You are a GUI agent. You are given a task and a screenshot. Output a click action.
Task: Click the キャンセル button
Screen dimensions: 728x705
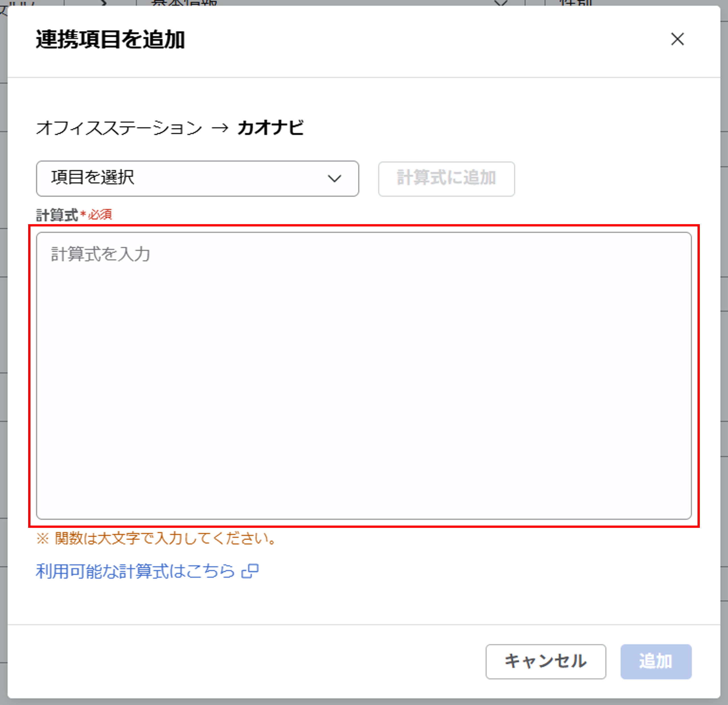[546, 661]
